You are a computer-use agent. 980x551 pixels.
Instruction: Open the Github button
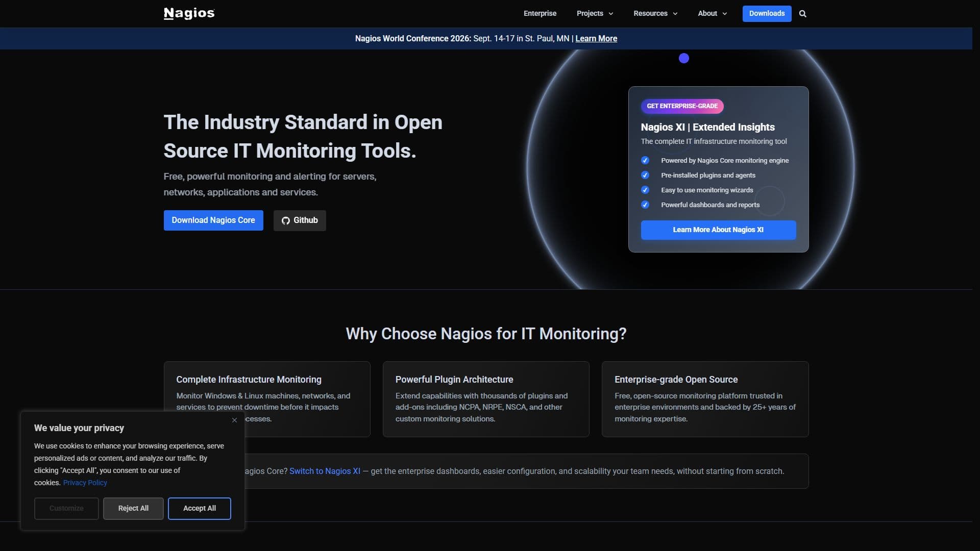pyautogui.click(x=300, y=220)
